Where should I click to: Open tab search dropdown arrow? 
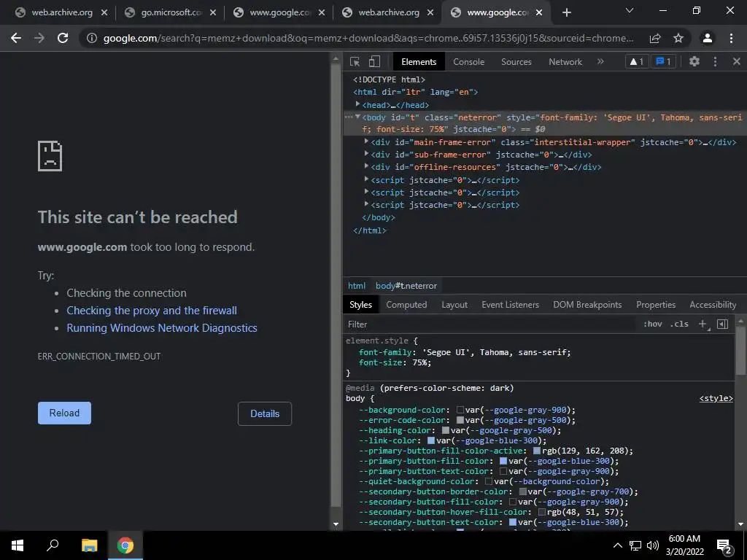(x=630, y=10)
